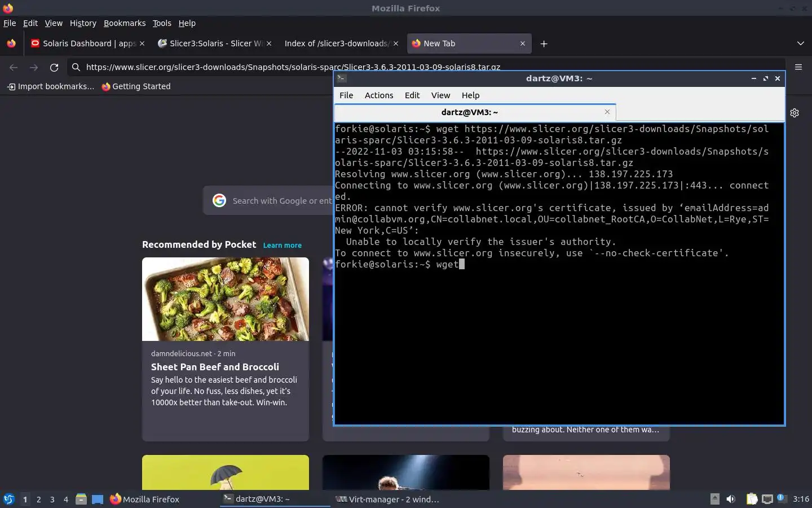The image size is (812, 508).
Task: Switch to workspace 2
Action: tap(38, 499)
